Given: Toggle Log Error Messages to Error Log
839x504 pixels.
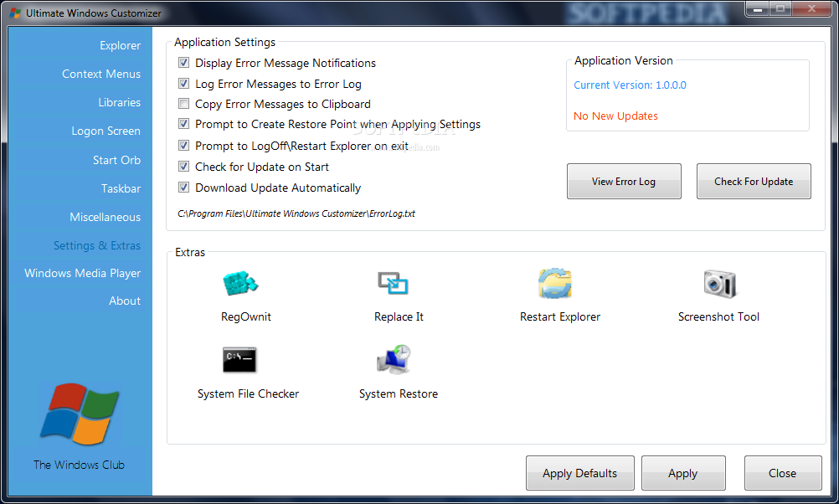Looking at the screenshot, I should pyautogui.click(x=183, y=84).
